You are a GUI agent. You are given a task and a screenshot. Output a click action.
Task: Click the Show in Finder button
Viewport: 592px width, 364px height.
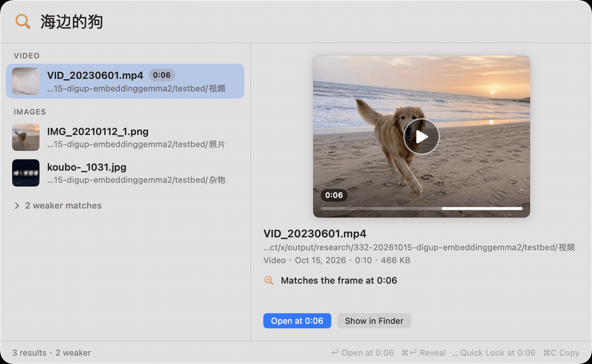(374, 321)
